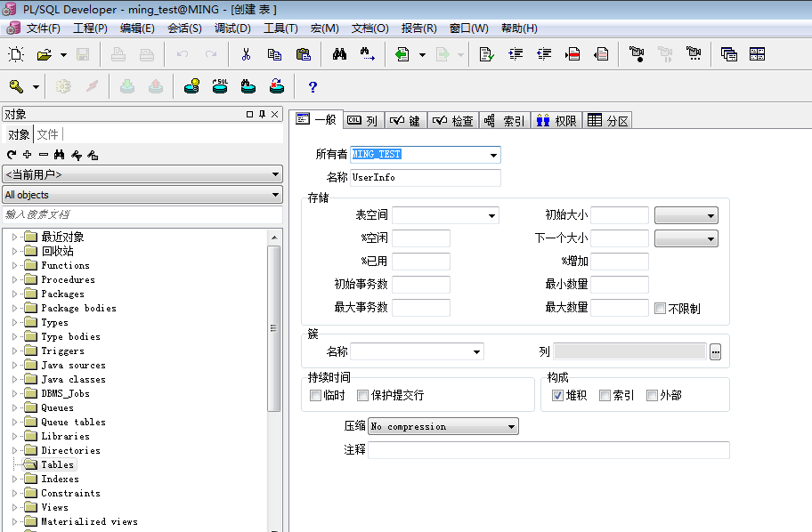Close the 对象 panel
812x532 pixels.
coord(275,115)
